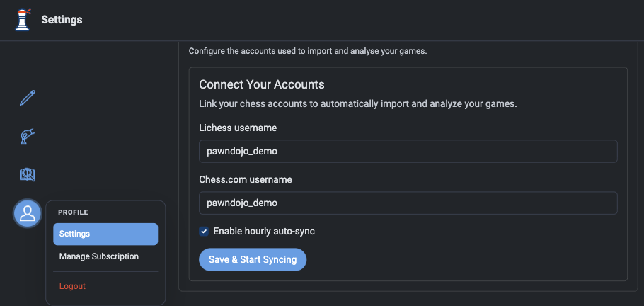Disable the hourly auto-sync checkbox
The height and width of the screenshot is (306, 644).
point(204,231)
